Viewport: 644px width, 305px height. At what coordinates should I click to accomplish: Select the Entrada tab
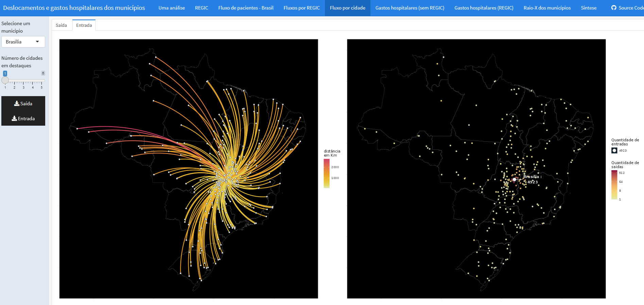point(84,25)
